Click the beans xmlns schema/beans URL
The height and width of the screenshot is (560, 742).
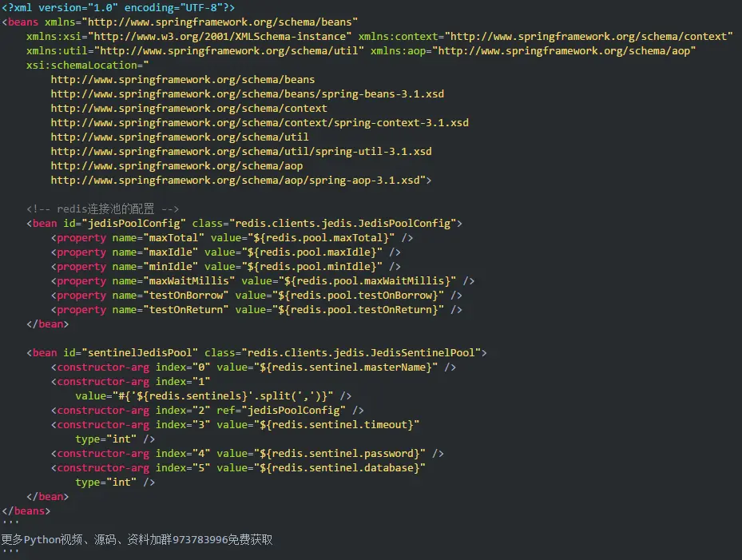220,22
